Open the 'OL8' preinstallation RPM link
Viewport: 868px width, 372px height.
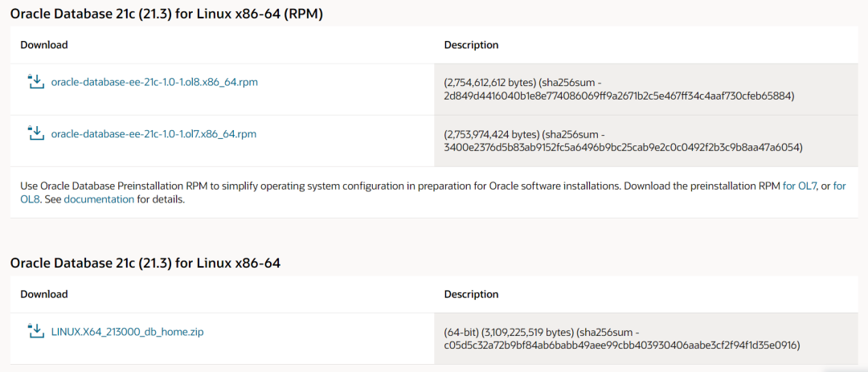[x=839, y=186]
